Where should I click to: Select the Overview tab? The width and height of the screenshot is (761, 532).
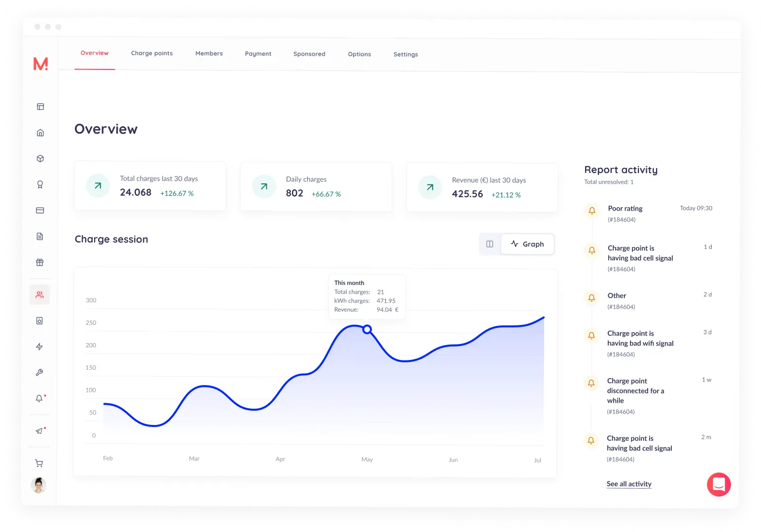coord(95,53)
